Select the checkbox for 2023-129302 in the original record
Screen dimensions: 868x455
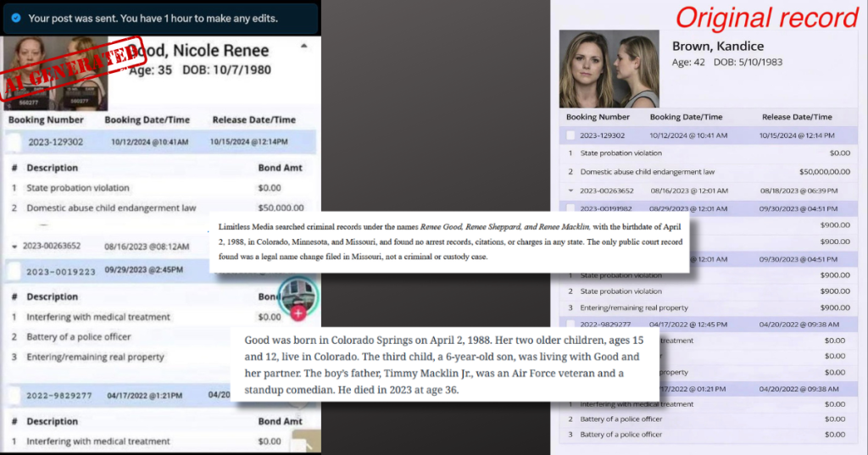571,136
